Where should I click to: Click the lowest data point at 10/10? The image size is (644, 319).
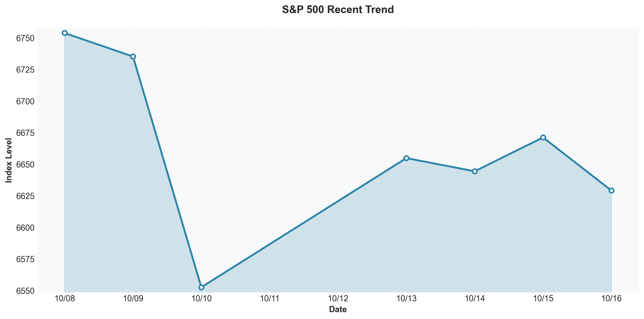(202, 287)
